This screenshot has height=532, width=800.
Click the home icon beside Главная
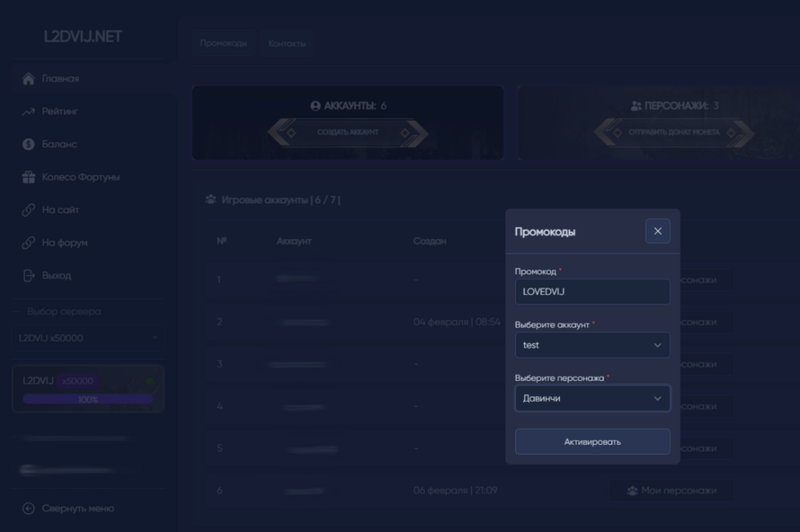[28, 79]
